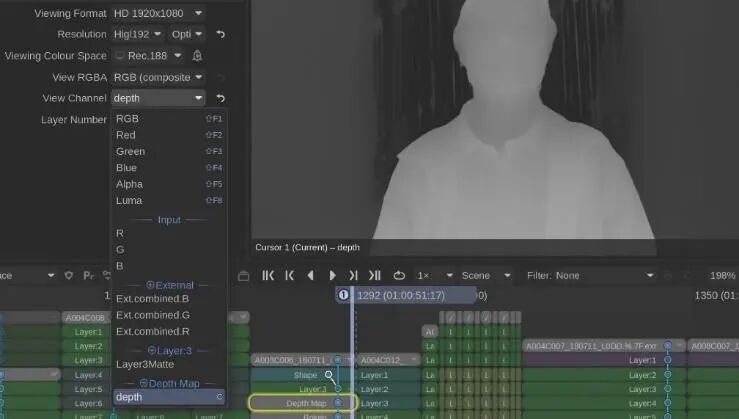Viewport: 739px width, 419px height.
Task: Toggle loop playback mode icon
Action: tap(399, 275)
